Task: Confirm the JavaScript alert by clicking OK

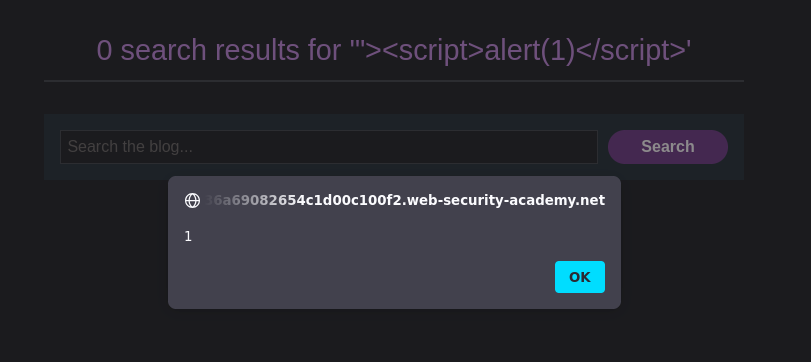Action: tap(580, 277)
